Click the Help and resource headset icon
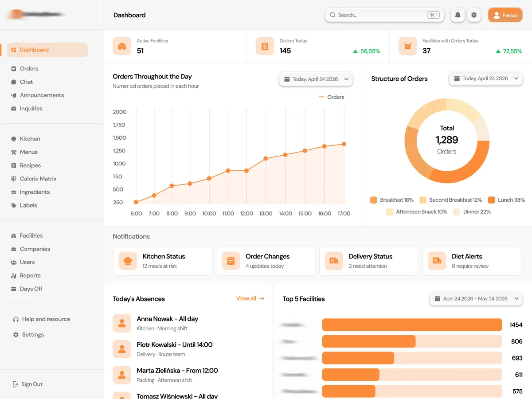The image size is (532, 399). click(16, 319)
